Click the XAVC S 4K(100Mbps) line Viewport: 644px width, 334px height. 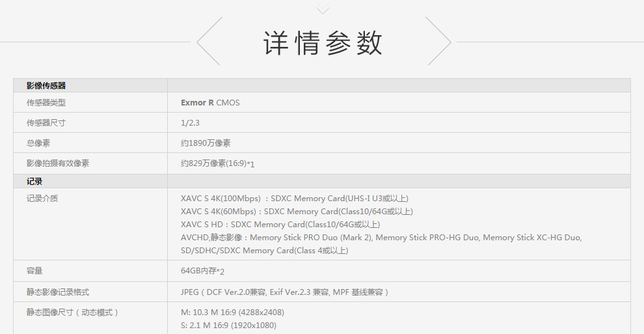[295, 198]
